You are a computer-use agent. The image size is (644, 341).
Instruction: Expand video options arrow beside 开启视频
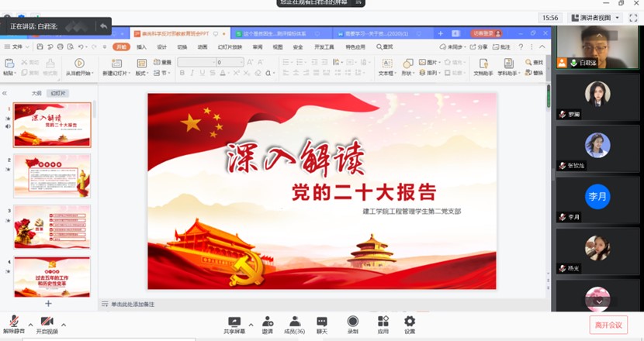64,325
